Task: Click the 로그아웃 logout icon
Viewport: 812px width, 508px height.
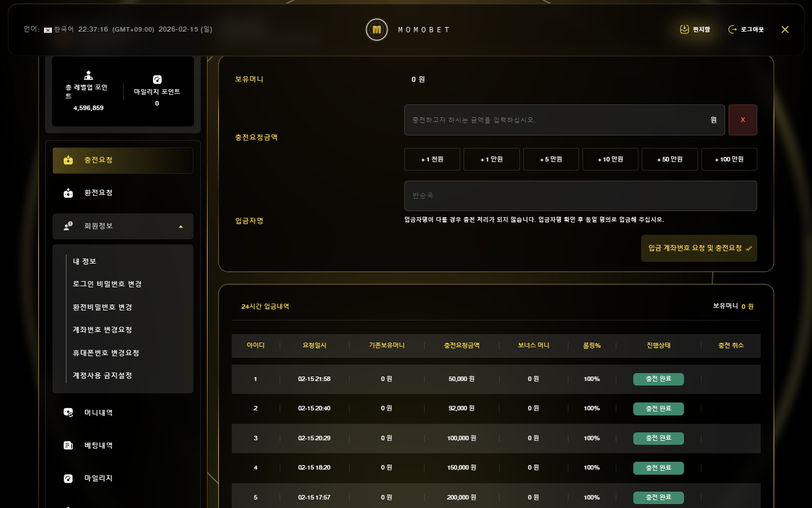Action: pos(732,29)
